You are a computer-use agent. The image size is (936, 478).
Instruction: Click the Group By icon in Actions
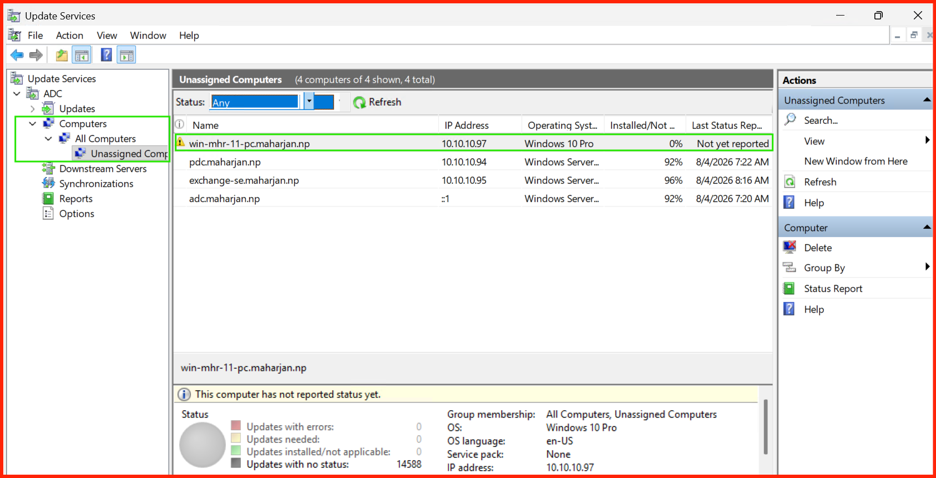click(790, 267)
